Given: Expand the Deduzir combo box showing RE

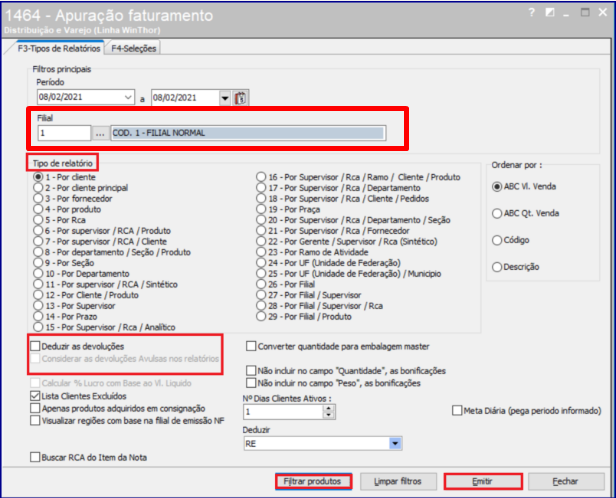Looking at the screenshot, I should [396, 443].
